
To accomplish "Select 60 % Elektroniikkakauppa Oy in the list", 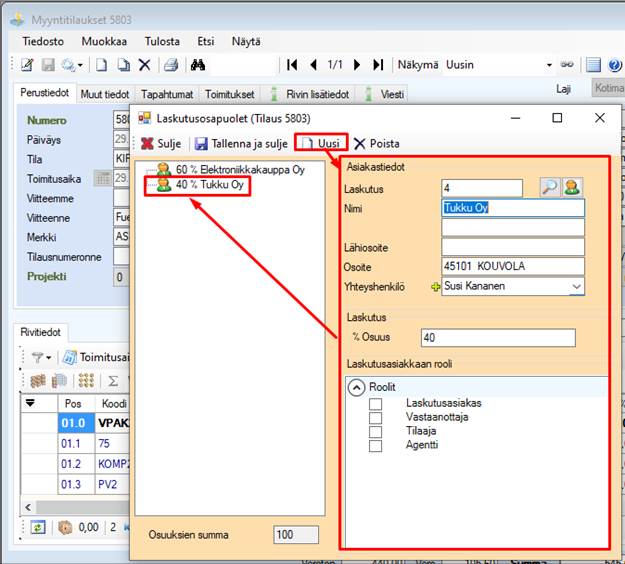I will point(238,170).
